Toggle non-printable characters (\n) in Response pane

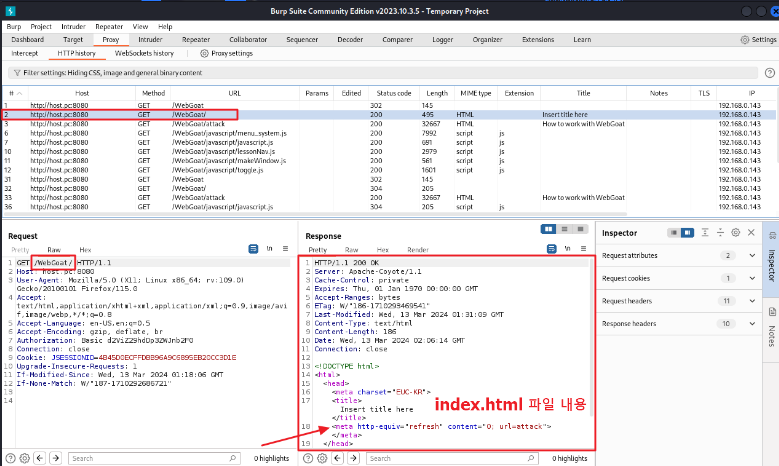[x=567, y=249]
